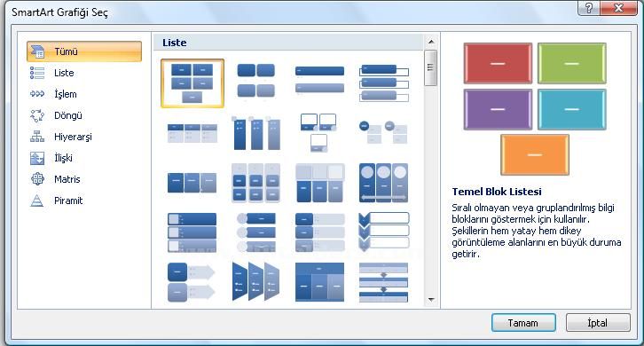Select the circle bullets with boxes layout

[x=383, y=132]
